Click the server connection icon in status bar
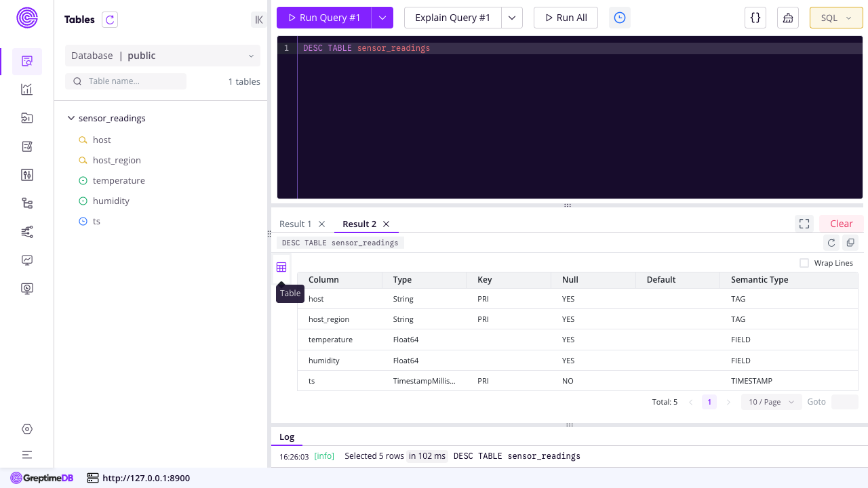The height and width of the screenshot is (488, 868). tap(93, 479)
